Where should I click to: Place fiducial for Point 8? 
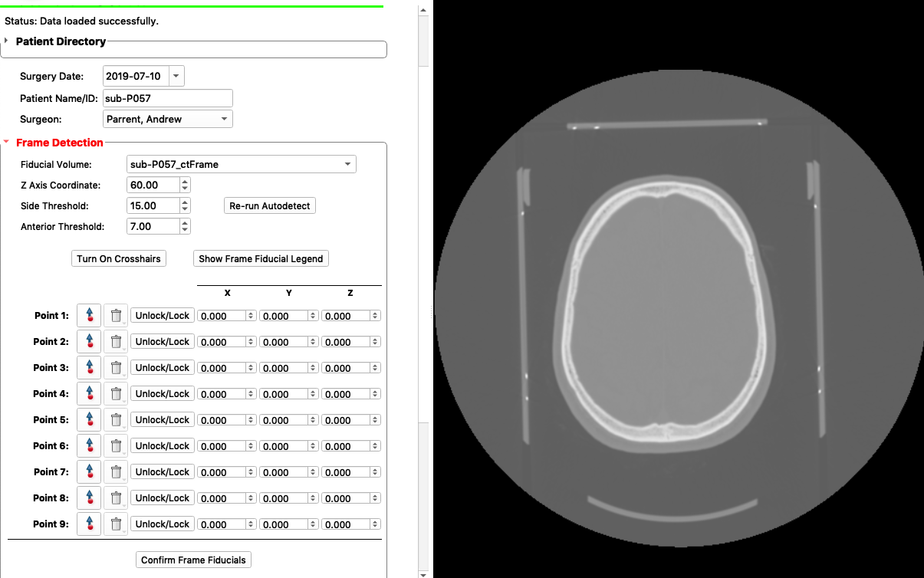(89, 498)
